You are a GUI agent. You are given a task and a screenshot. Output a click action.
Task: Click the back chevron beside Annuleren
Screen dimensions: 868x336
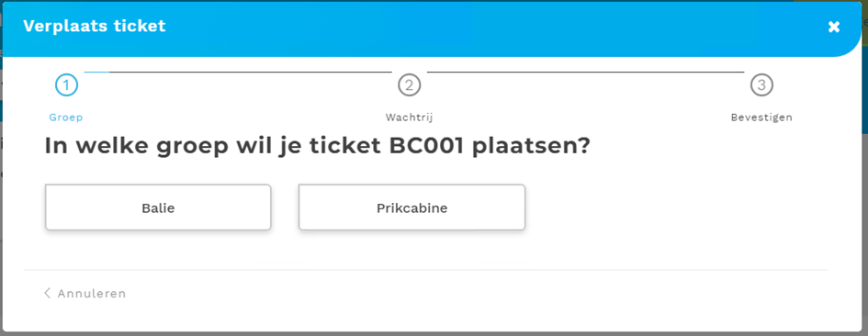click(x=47, y=293)
